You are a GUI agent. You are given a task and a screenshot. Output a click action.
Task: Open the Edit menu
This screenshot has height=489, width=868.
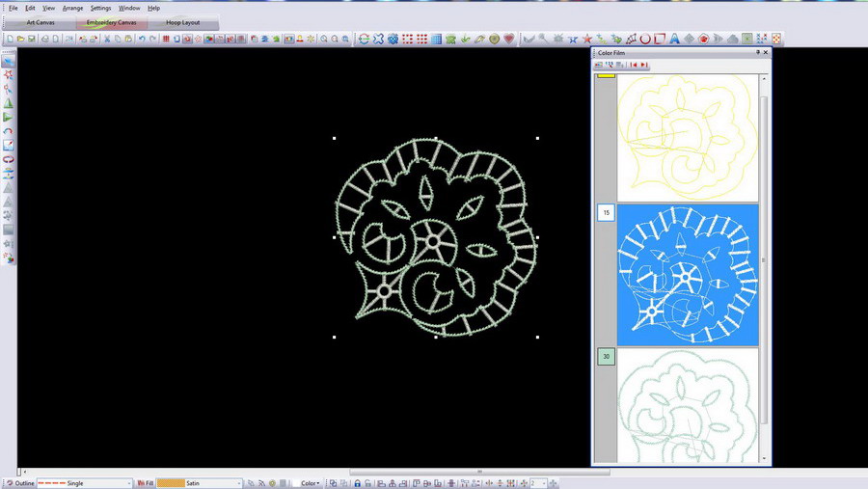point(30,9)
